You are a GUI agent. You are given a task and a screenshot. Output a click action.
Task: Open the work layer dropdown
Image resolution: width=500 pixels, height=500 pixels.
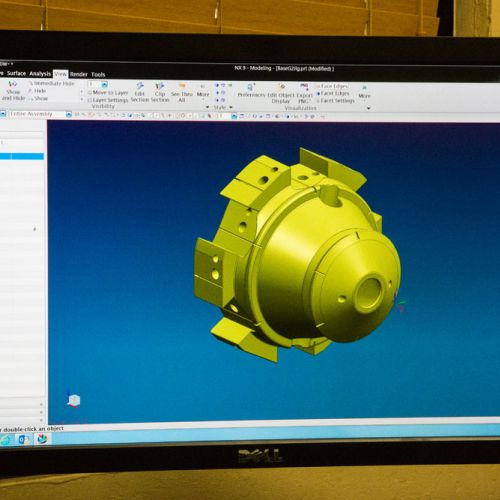pyautogui.click(x=104, y=84)
